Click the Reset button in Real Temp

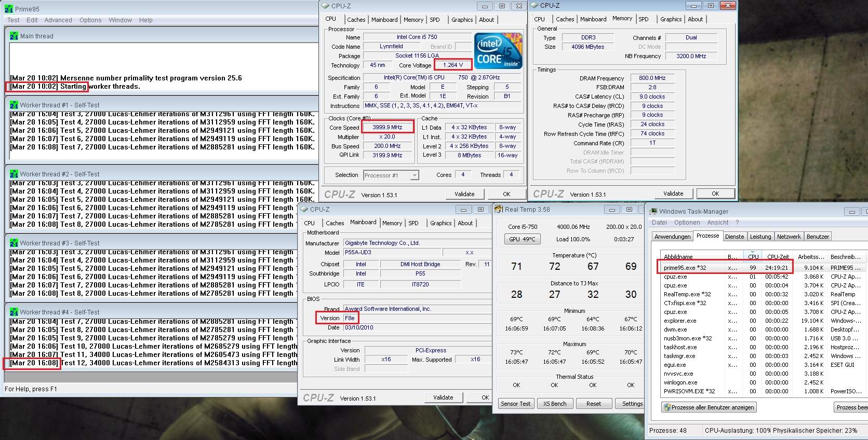(594, 404)
